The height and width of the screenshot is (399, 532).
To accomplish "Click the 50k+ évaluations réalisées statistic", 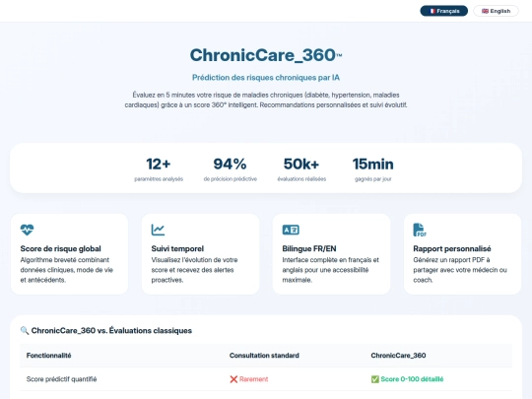I will [301, 169].
